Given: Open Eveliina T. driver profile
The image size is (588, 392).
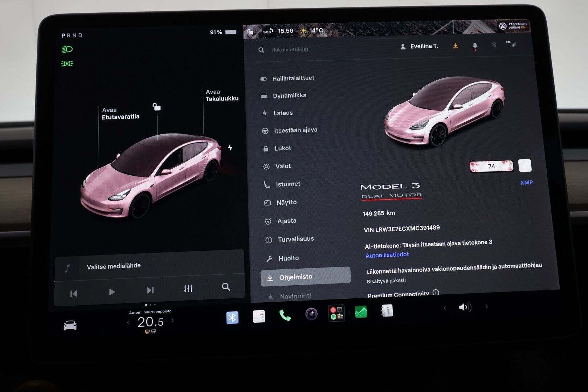Looking at the screenshot, I should tap(419, 46).
